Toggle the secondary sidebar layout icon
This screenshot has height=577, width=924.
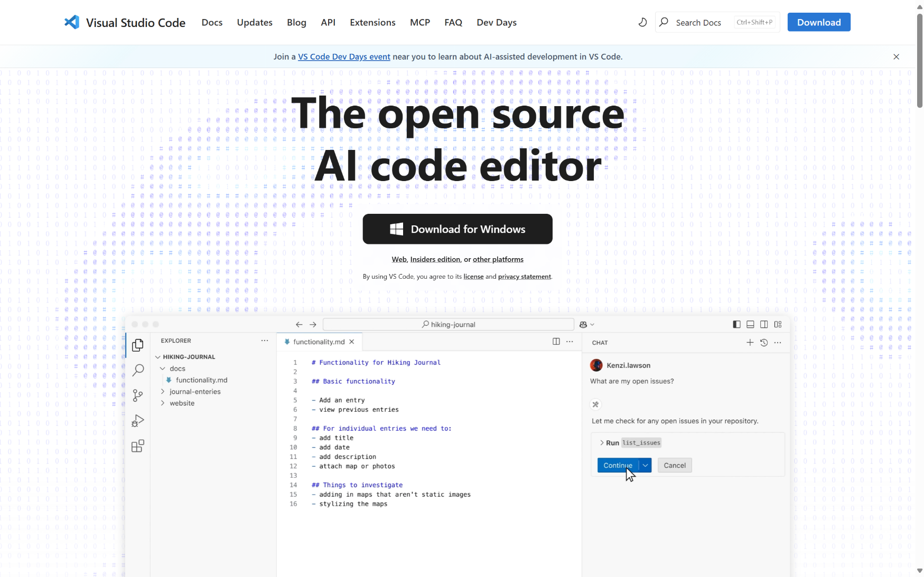[764, 325]
